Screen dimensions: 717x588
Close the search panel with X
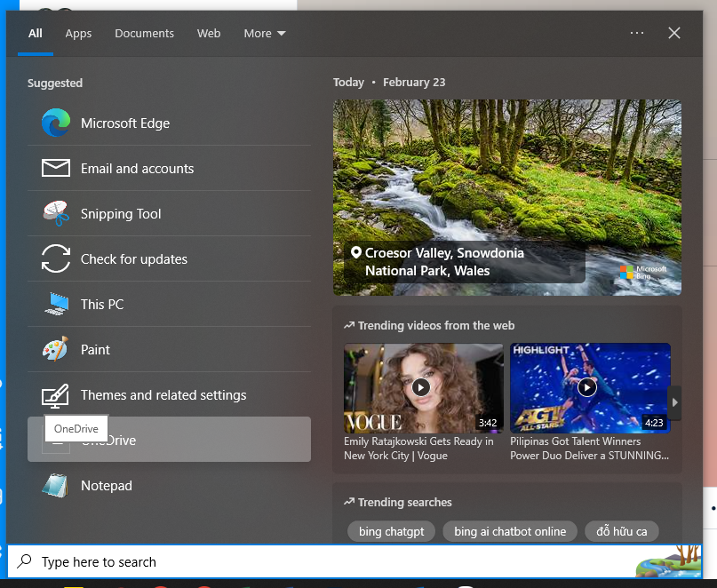(x=674, y=33)
